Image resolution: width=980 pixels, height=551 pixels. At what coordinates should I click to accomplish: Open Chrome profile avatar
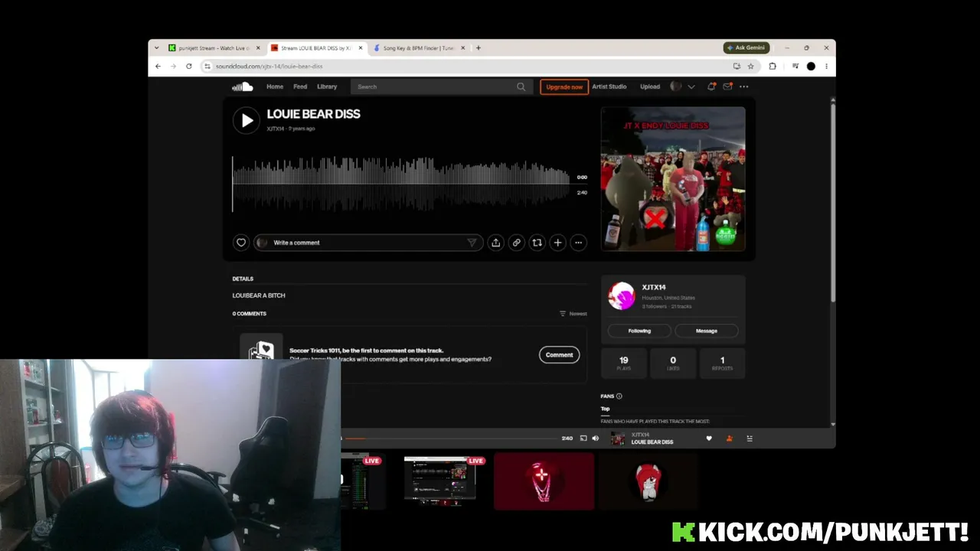tap(811, 67)
